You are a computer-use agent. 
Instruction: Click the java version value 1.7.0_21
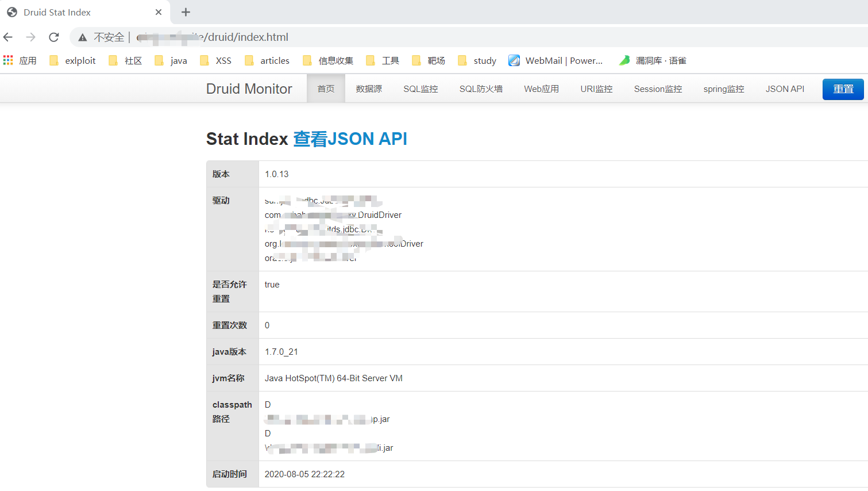coord(281,352)
